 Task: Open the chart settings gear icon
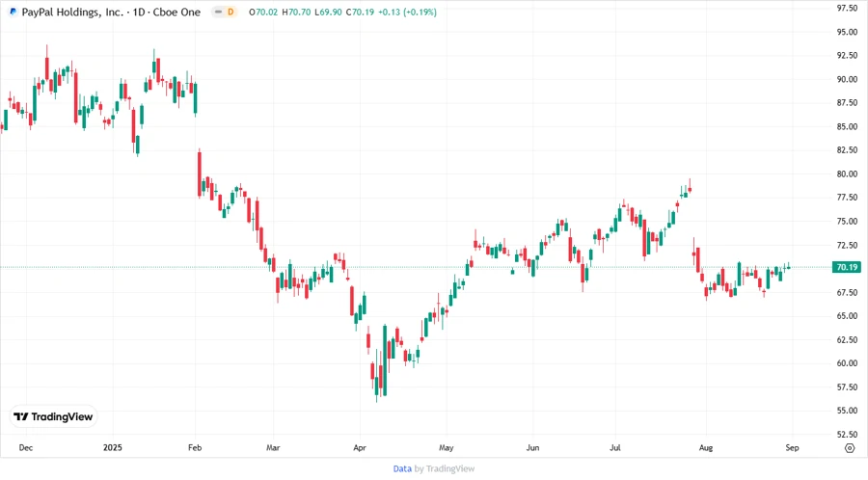(850, 448)
